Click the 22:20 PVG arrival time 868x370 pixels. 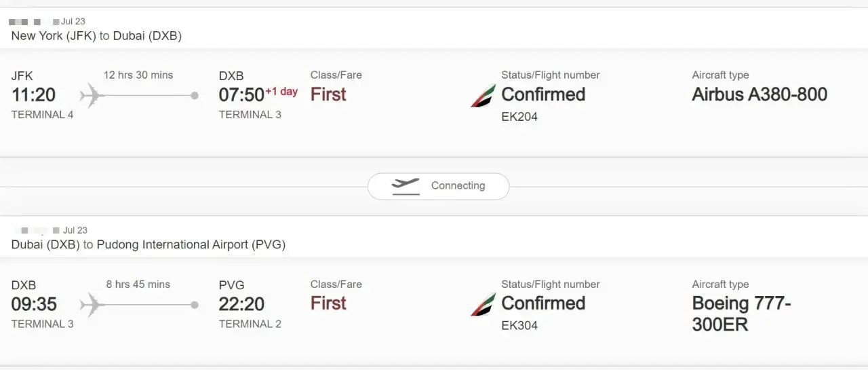(241, 303)
